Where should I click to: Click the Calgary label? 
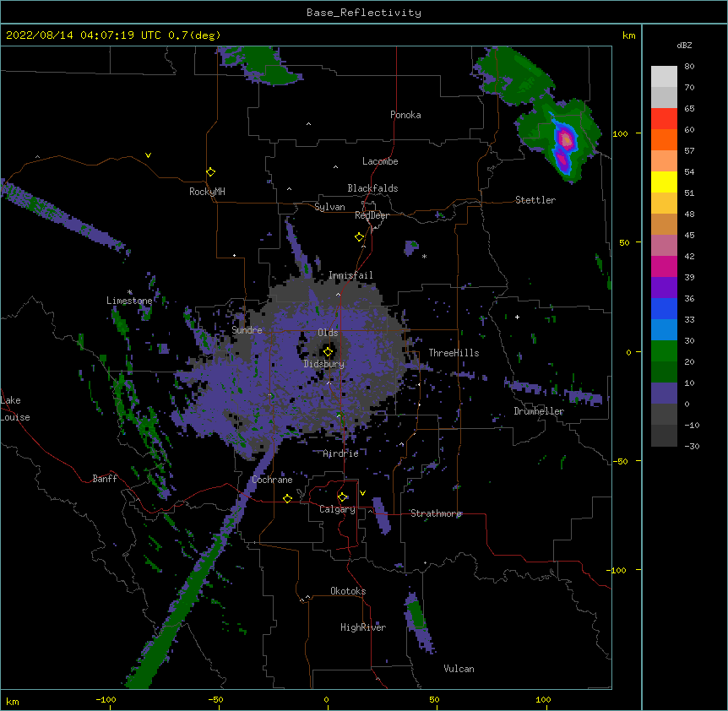(337, 509)
